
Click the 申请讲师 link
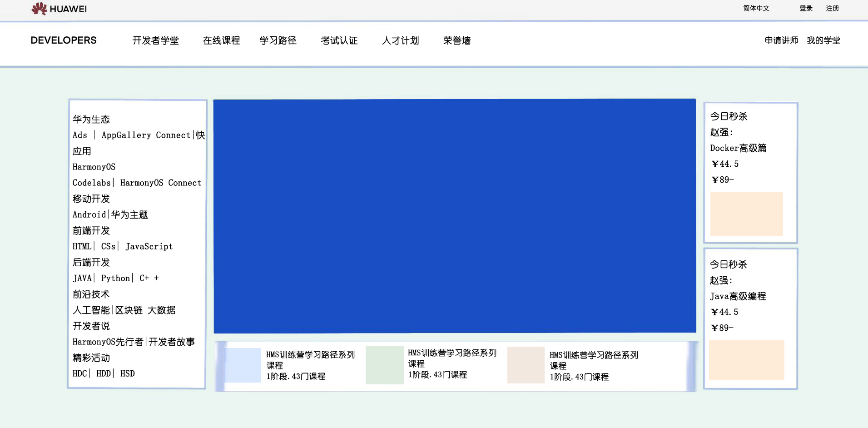point(781,40)
